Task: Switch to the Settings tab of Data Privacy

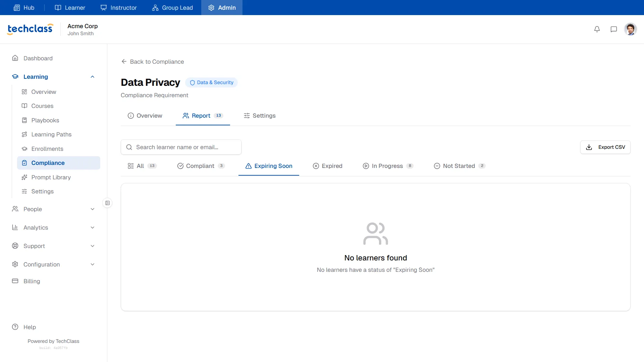Action: (x=260, y=116)
